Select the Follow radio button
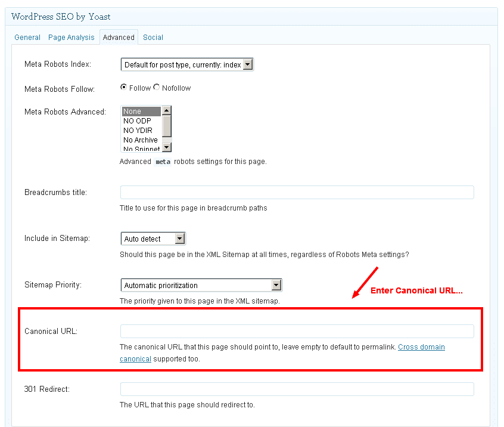 point(123,87)
